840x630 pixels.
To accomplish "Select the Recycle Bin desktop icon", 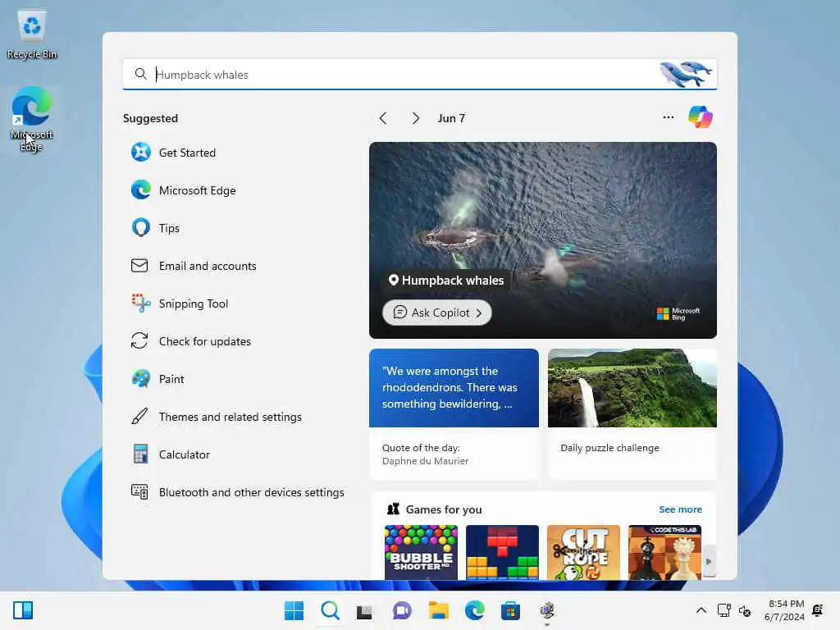I will coord(32,34).
